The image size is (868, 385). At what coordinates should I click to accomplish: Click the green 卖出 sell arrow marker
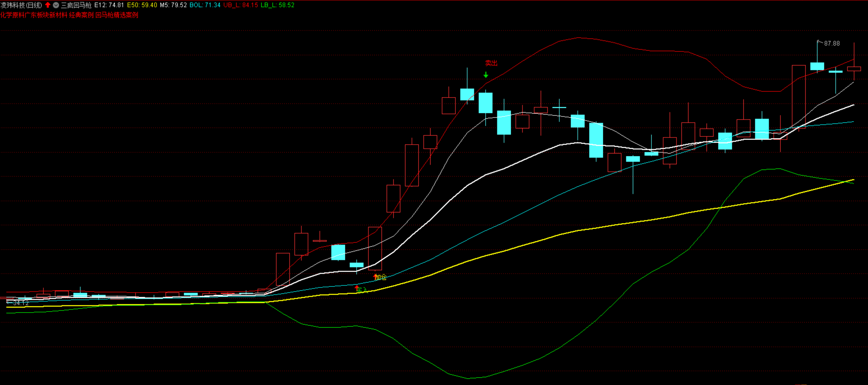tap(486, 75)
